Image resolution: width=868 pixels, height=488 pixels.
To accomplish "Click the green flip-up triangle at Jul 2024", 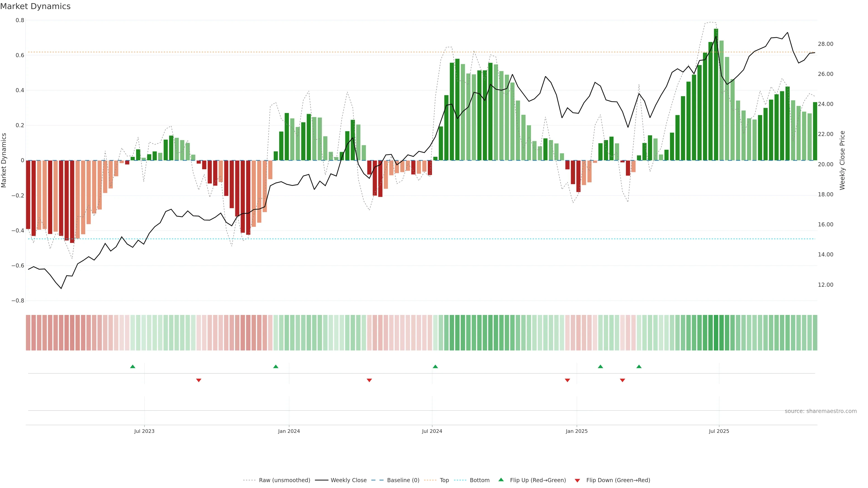I will click(x=435, y=366).
